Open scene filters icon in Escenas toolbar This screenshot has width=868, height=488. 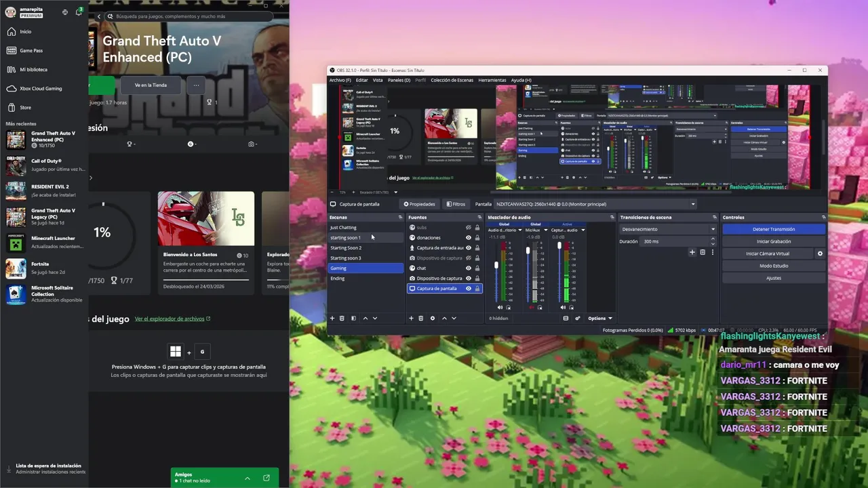(353, 318)
